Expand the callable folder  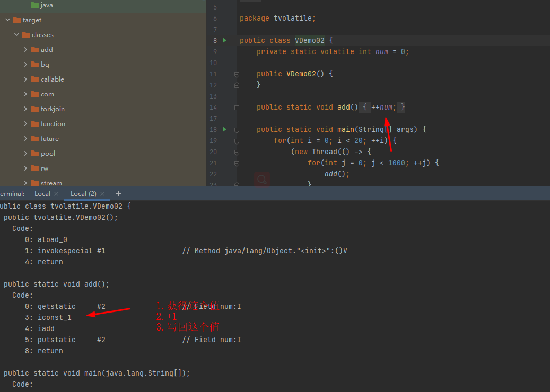25,79
